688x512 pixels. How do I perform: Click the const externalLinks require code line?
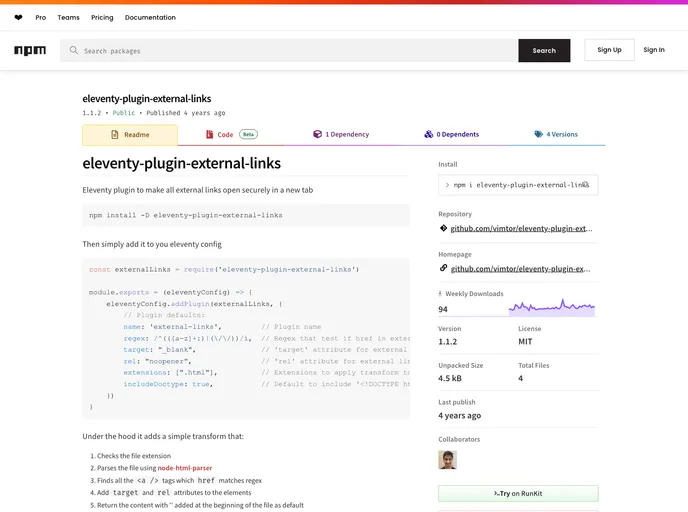(x=224, y=269)
